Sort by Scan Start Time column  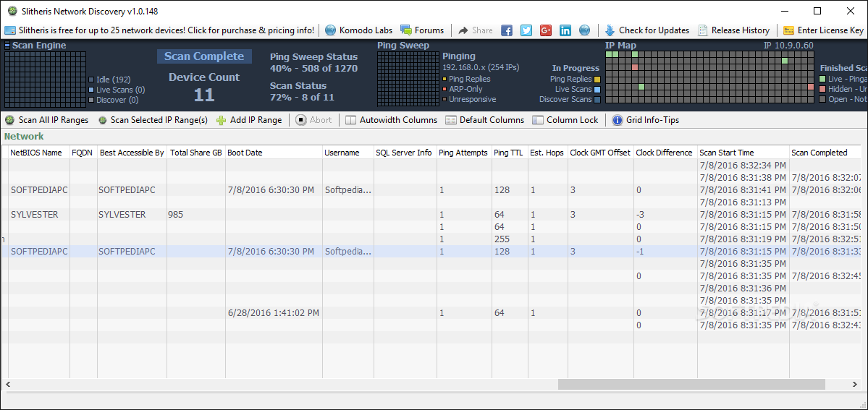click(x=743, y=153)
